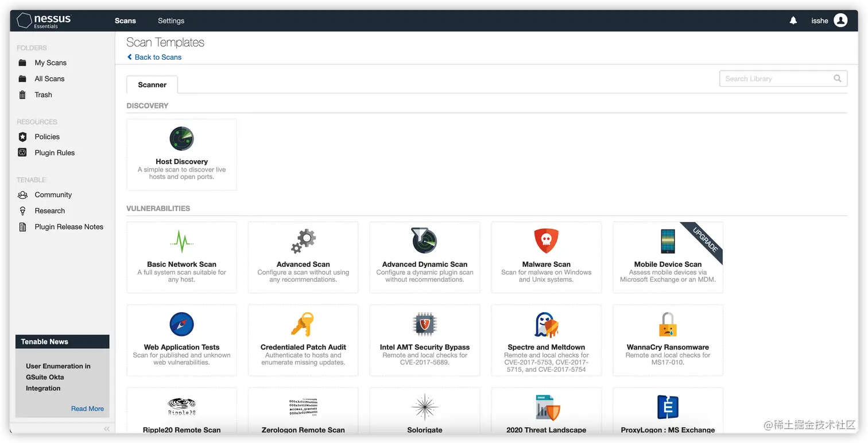
Task: Click the Research lightbulb icon
Action: coord(22,211)
